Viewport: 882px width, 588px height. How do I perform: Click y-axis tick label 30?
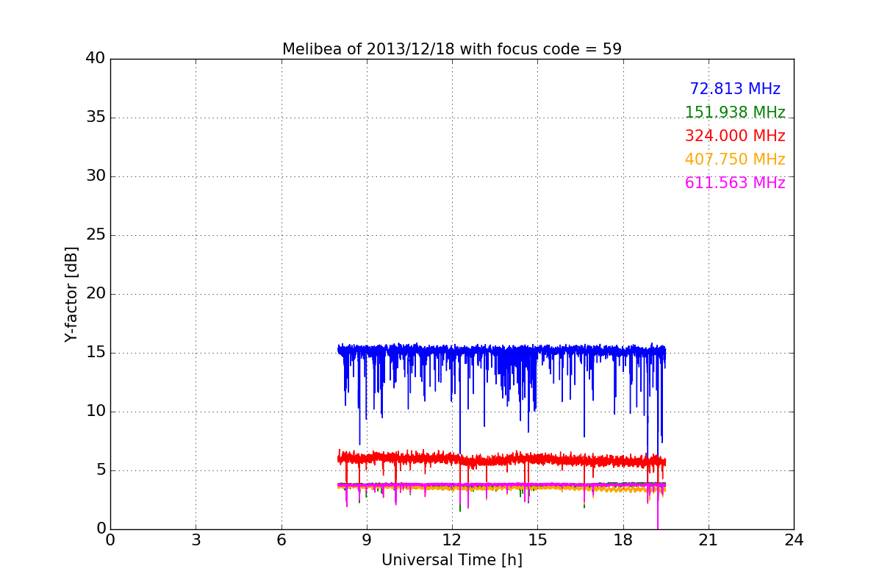click(95, 176)
